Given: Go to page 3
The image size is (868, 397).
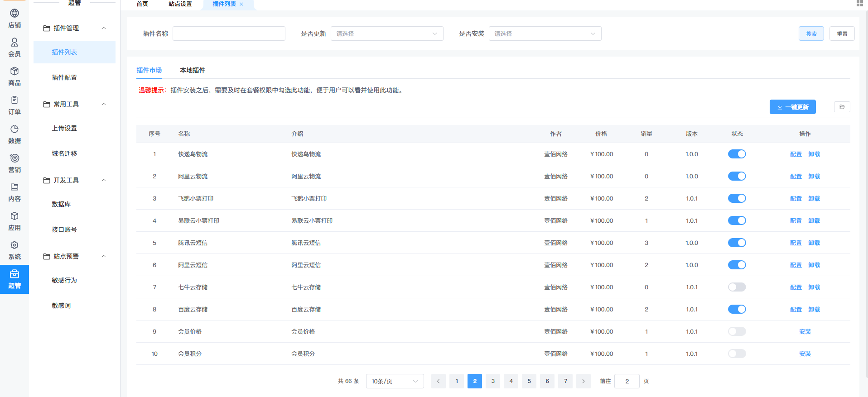Looking at the screenshot, I should tap(493, 381).
